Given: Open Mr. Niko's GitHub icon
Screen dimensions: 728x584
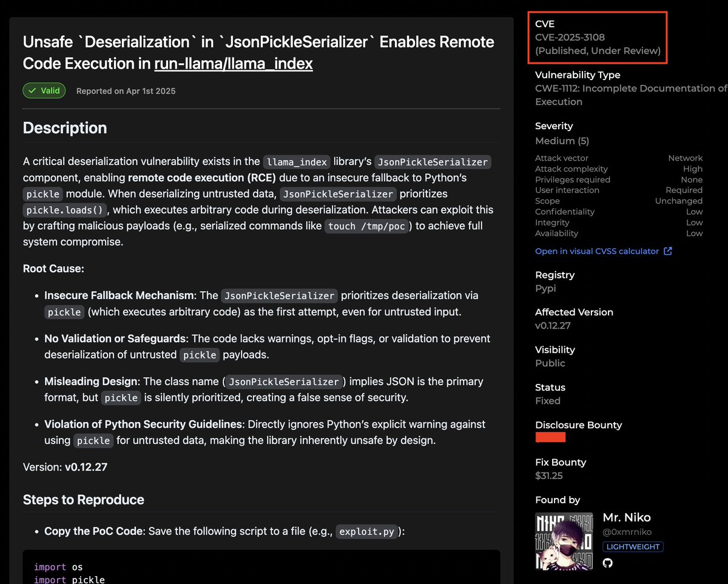Looking at the screenshot, I should click(x=608, y=563).
